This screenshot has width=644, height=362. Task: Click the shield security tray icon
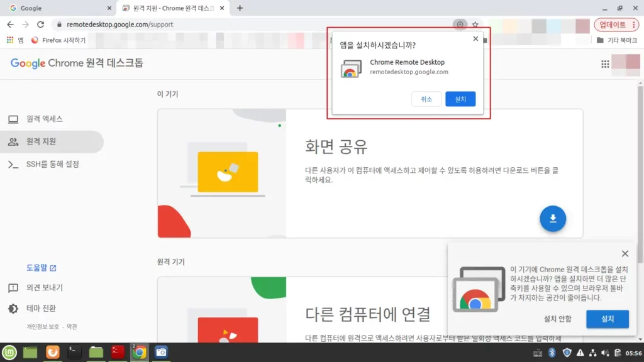click(x=567, y=353)
